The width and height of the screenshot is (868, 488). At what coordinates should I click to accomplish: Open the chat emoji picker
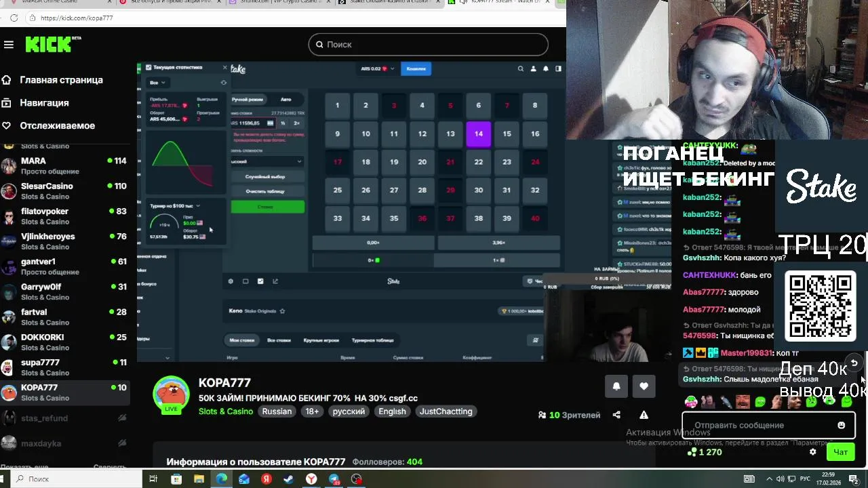click(x=841, y=425)
